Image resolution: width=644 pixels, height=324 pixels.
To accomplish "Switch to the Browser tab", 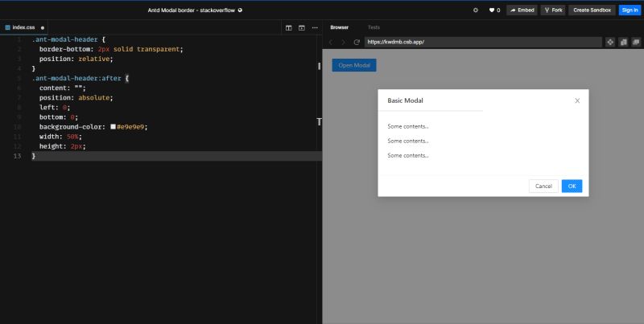I will coord(339,27).
